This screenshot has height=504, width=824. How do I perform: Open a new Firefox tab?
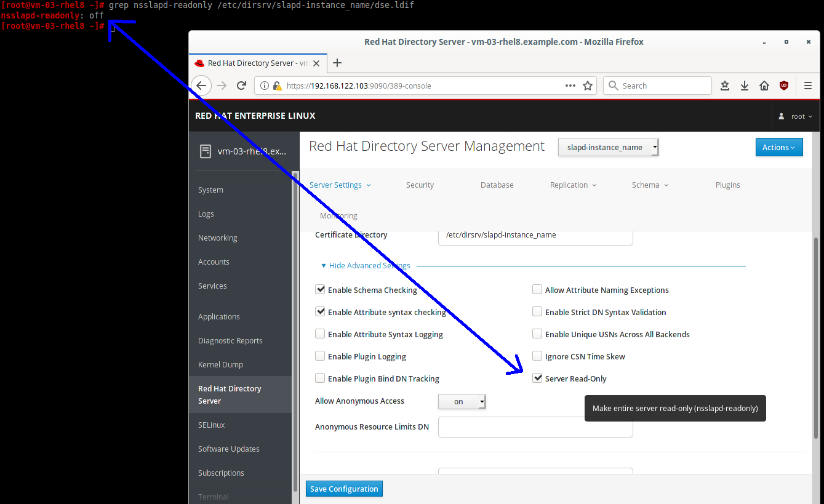pyautogui.click(x=337, y=63)
